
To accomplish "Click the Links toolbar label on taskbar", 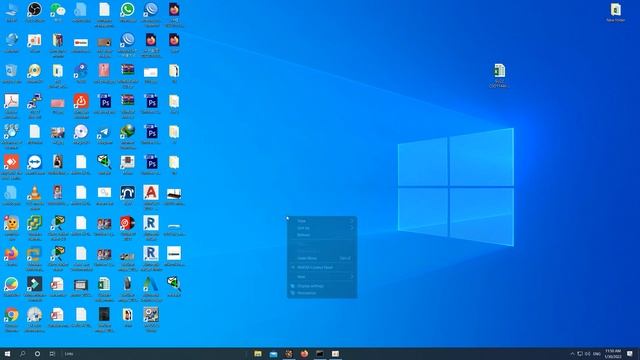I will tap(69, 353).
